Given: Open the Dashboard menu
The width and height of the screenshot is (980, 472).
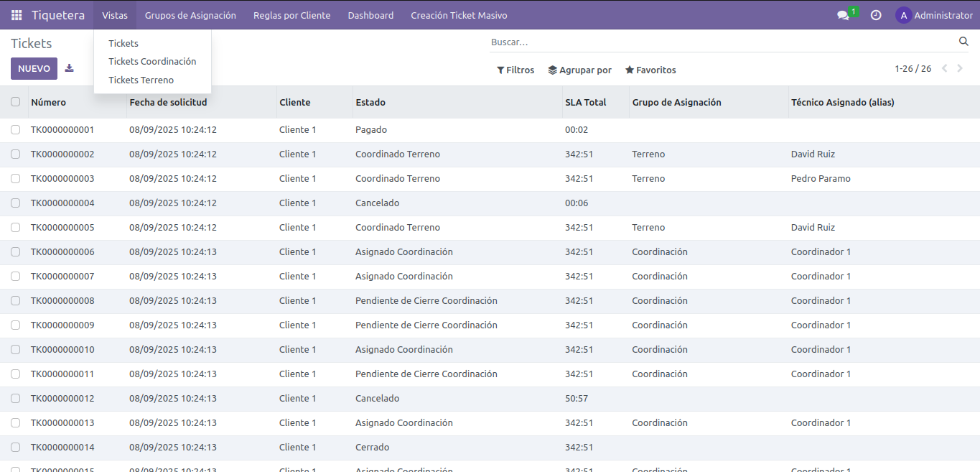Looking at the screenshot, I should click(370, 15).
